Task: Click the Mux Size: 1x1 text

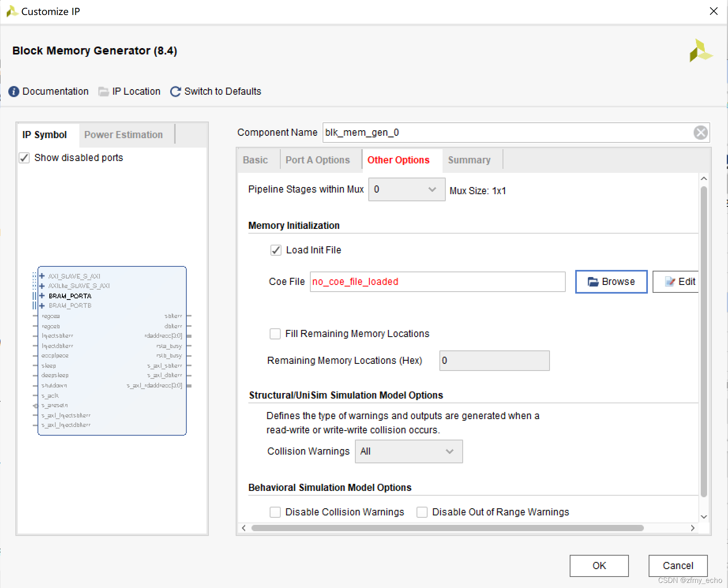Action: [x=478, y=191]
